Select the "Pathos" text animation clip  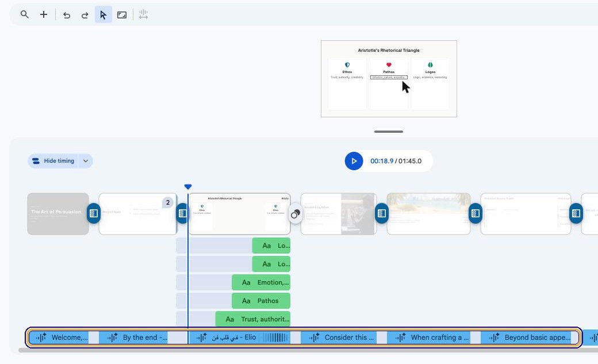point(261,301)
